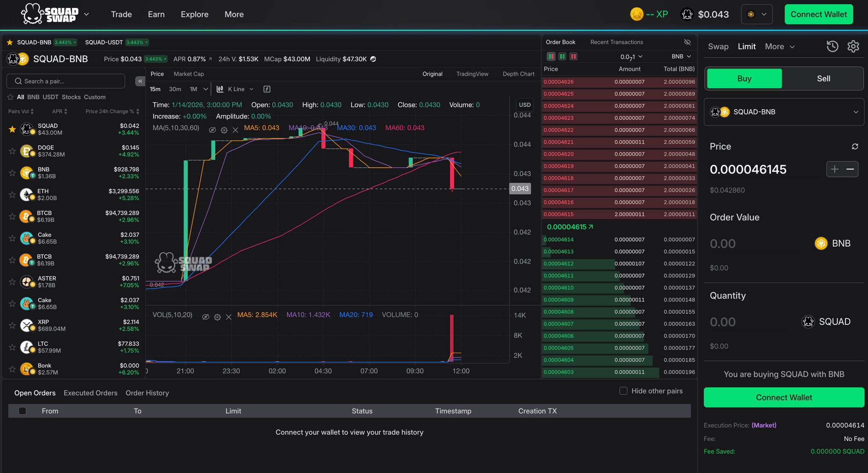Switch to the TradingView chart

[x=472, y=74]
